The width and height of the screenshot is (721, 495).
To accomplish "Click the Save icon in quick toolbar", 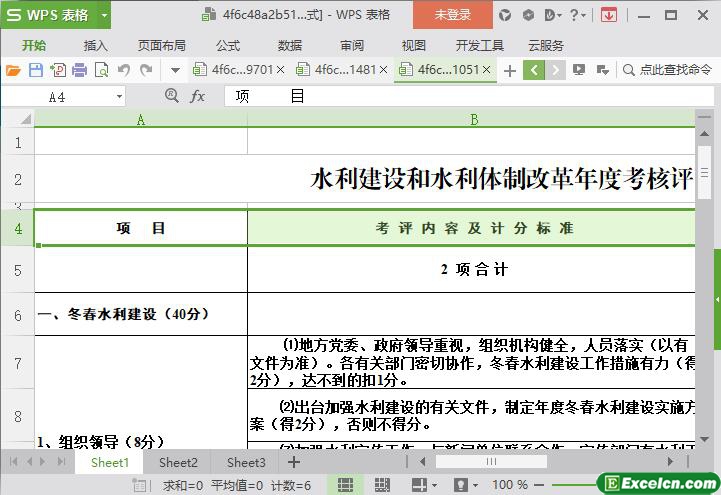I will tap(35, 70).
